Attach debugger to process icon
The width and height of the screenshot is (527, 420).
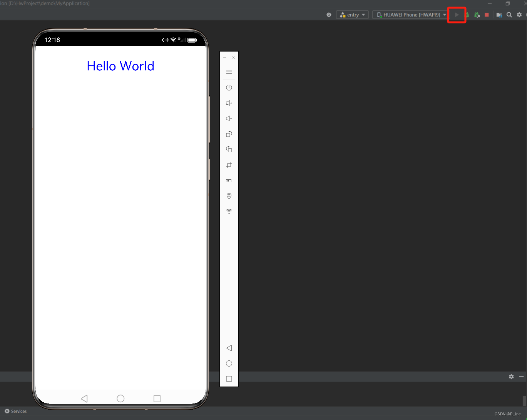477,15
